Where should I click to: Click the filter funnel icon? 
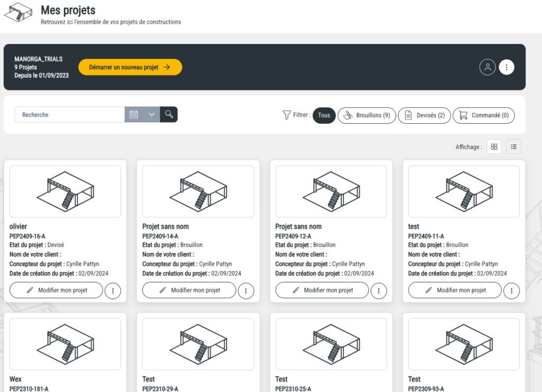click(x=288, y=115)
